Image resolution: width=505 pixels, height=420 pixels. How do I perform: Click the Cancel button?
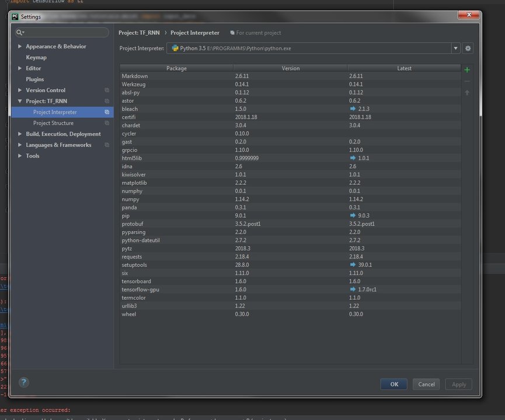[x=426, y=384]
